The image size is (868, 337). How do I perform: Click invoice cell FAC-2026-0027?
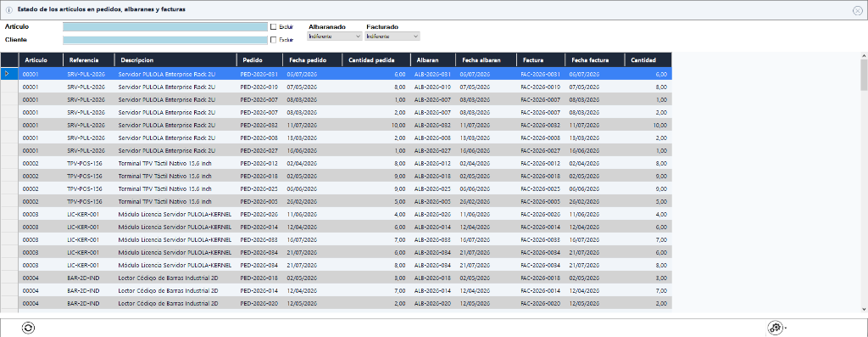pyautogui.click(x=541, y=150)
